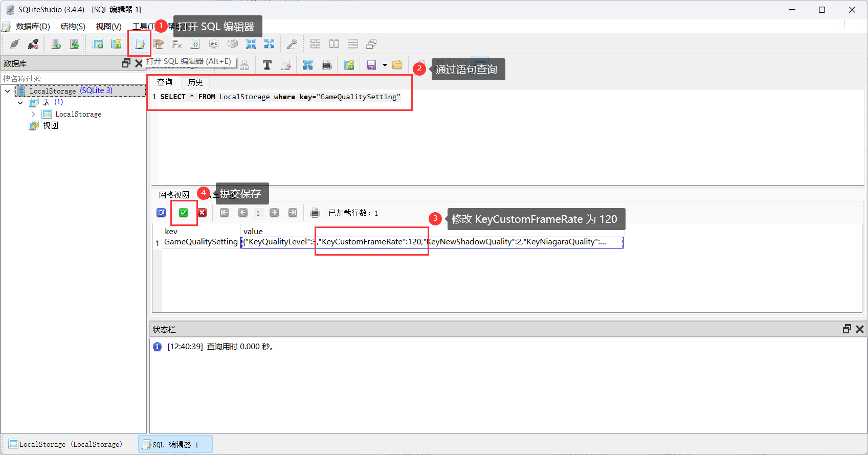Click the disconnect from database icon
The image size is (868, 455).
coord(33,44)
